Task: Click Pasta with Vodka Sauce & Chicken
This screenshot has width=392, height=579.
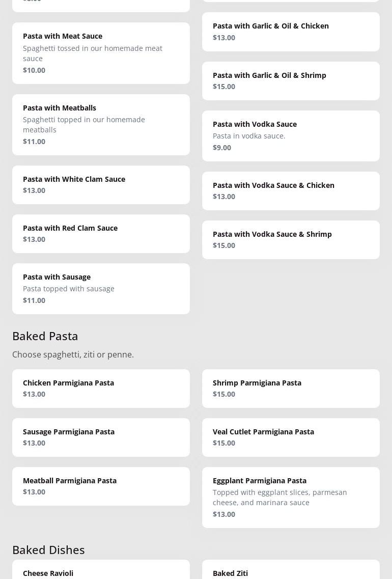Action: (291, 190)
